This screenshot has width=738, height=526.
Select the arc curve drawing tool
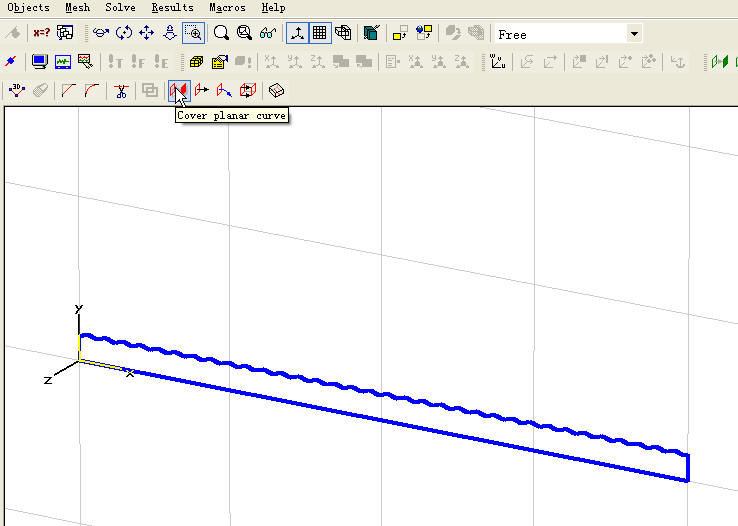pyautogui.click(x=92, y=90)
